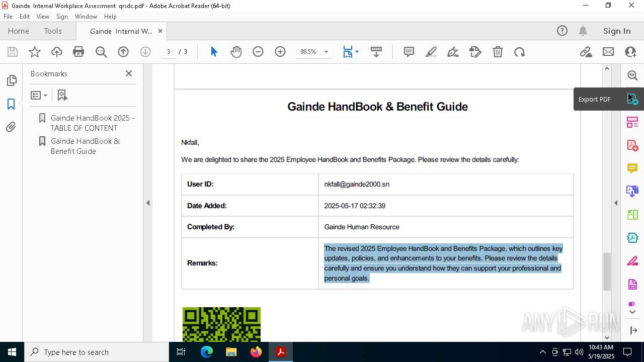Show more tools chevron in right pane
Screen dimensions: 644x362
pos(632,312)
